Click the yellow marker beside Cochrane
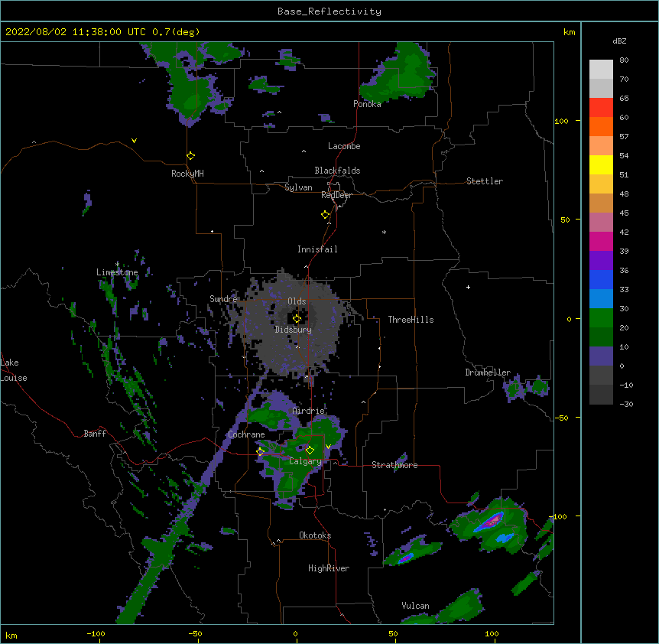 (260, 451)
